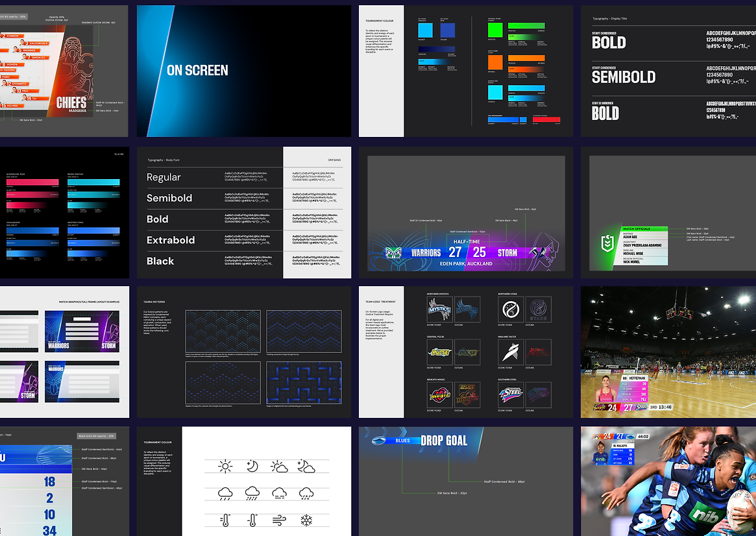Open the Chiefs Manawa lineup graphic

(x=45, y=71)
